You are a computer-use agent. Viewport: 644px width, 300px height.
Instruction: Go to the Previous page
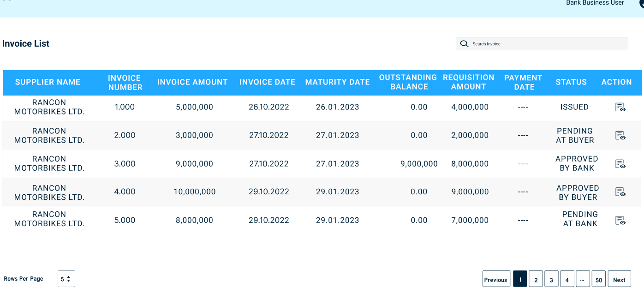click(496, 279)
